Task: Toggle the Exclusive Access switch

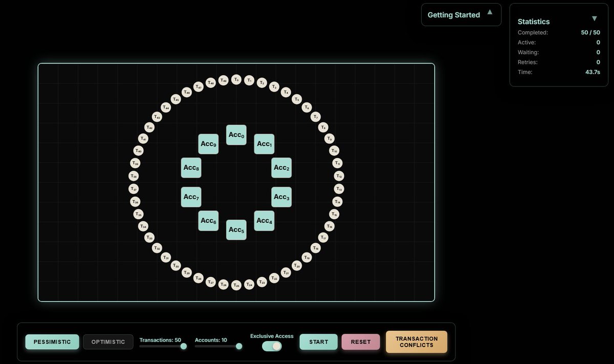Action: coord(272,346)
